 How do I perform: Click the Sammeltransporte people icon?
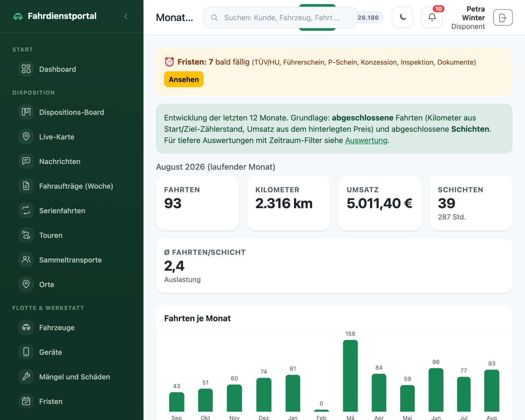(x=26, y=260)
